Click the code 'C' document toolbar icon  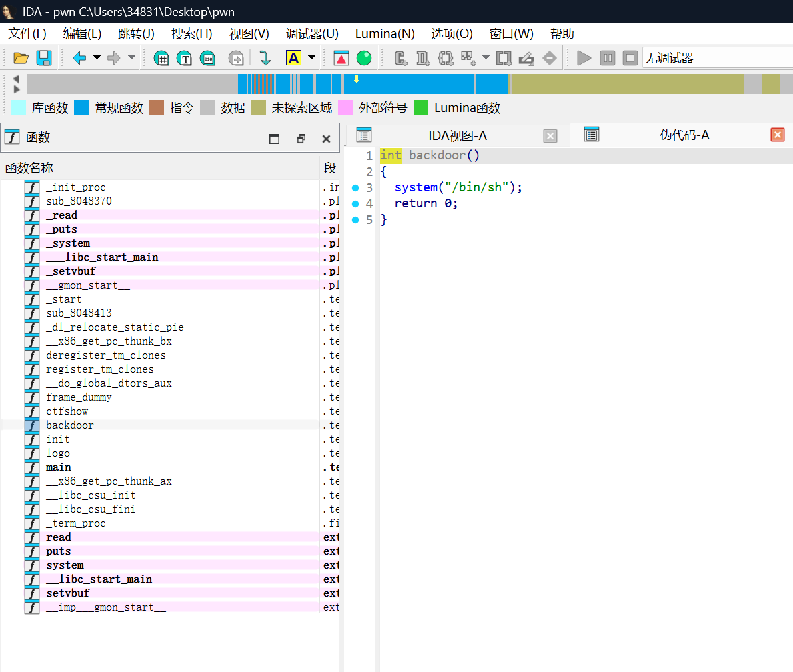click(x=401, y=58)
